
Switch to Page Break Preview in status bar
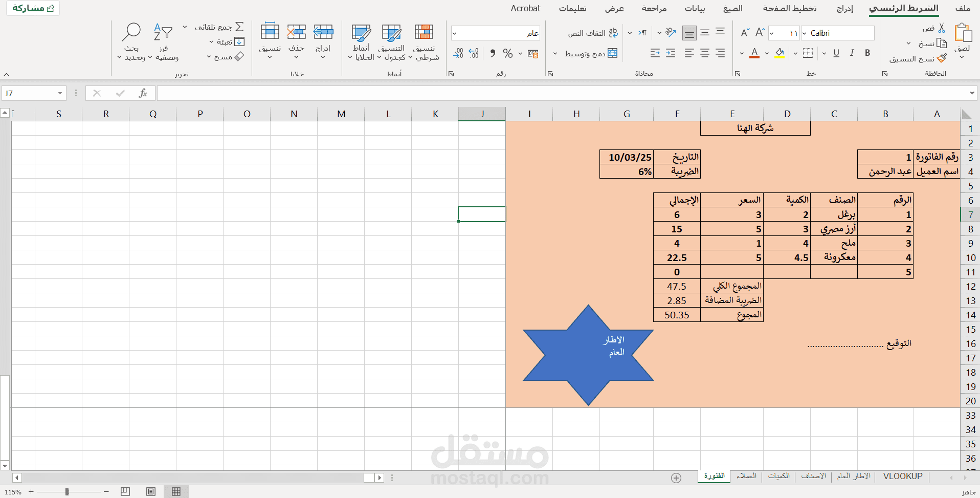click(x=125, y=491)
